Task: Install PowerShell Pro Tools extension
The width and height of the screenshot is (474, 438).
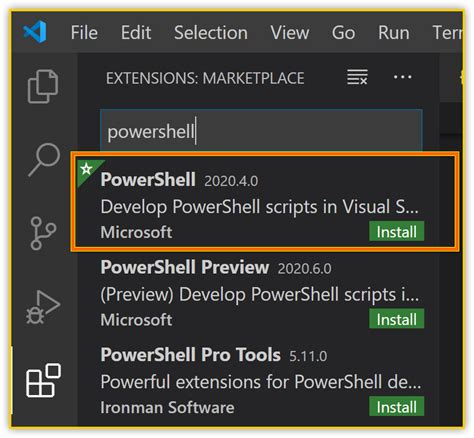Action: 396,407
